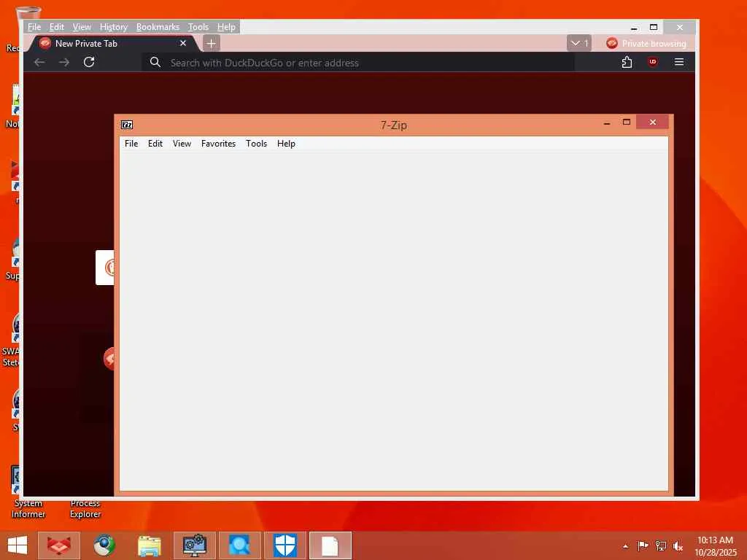Go forward in browser history
747x560 pixels.
[64, 63]
